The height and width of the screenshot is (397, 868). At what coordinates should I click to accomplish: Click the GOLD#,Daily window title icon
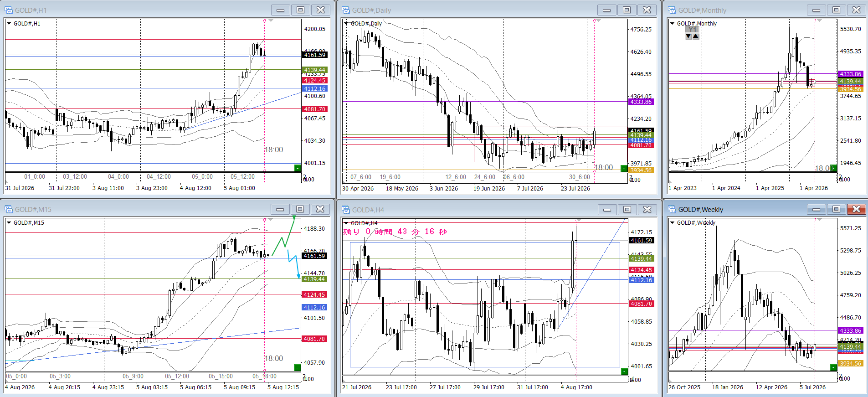point(346,10)
